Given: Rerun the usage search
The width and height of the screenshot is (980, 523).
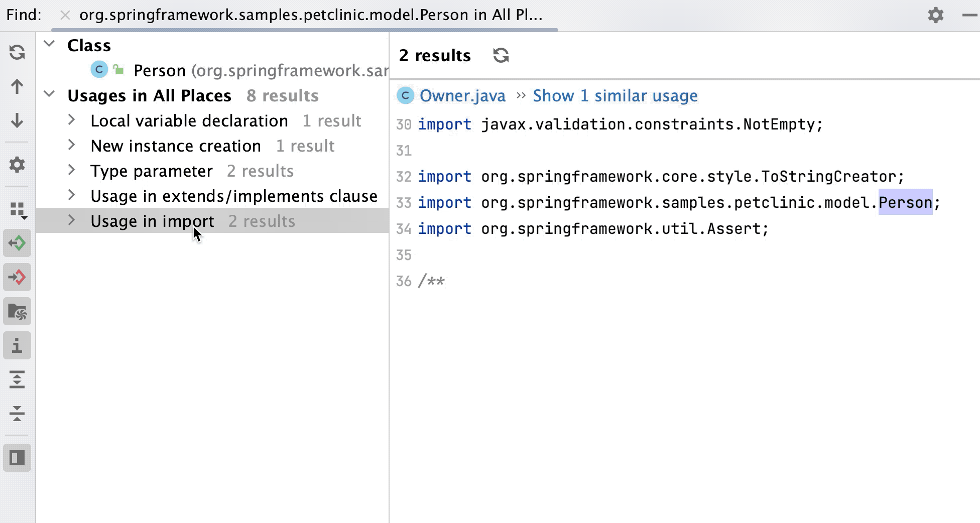Looking at the screenshot, I should tap(17, 53).
